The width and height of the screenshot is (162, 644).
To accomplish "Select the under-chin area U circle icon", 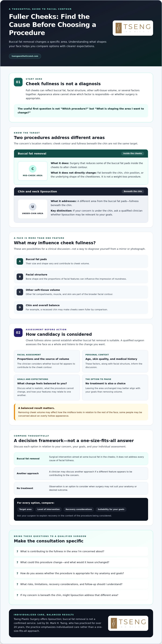I will point(33,207).
